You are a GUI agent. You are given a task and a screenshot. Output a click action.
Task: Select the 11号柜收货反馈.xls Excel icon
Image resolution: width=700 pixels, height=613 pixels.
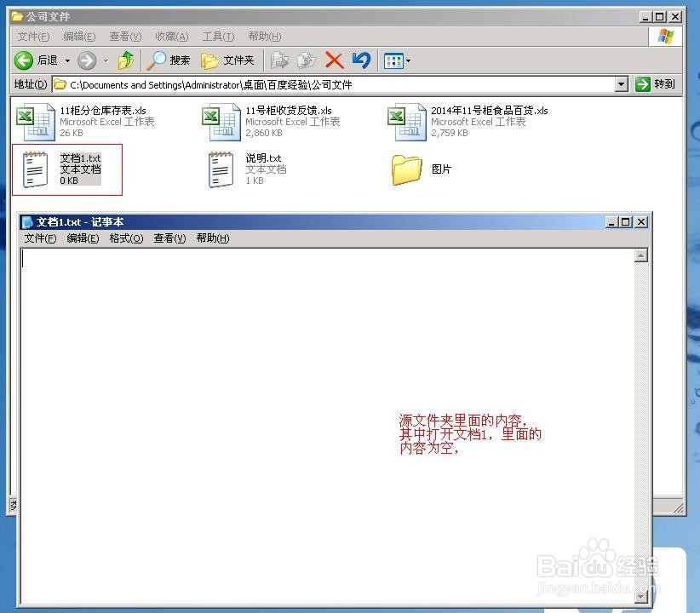(221, 122)
